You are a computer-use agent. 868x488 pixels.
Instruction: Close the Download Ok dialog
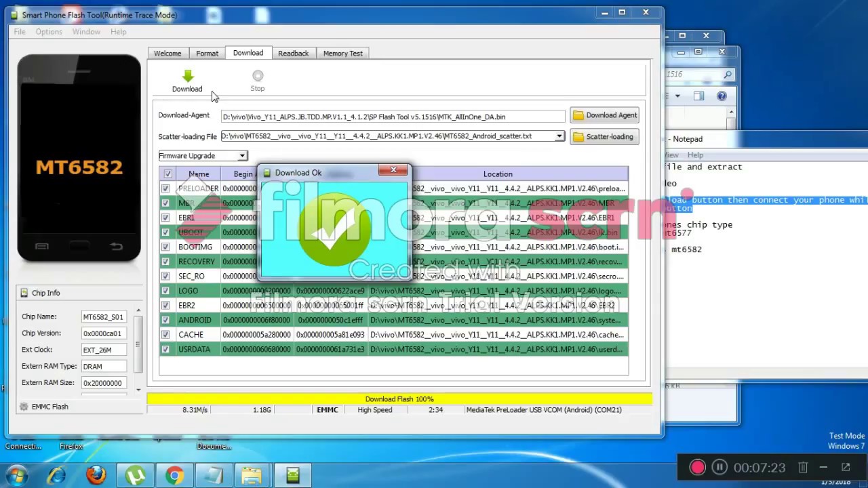tap(393, 170)
